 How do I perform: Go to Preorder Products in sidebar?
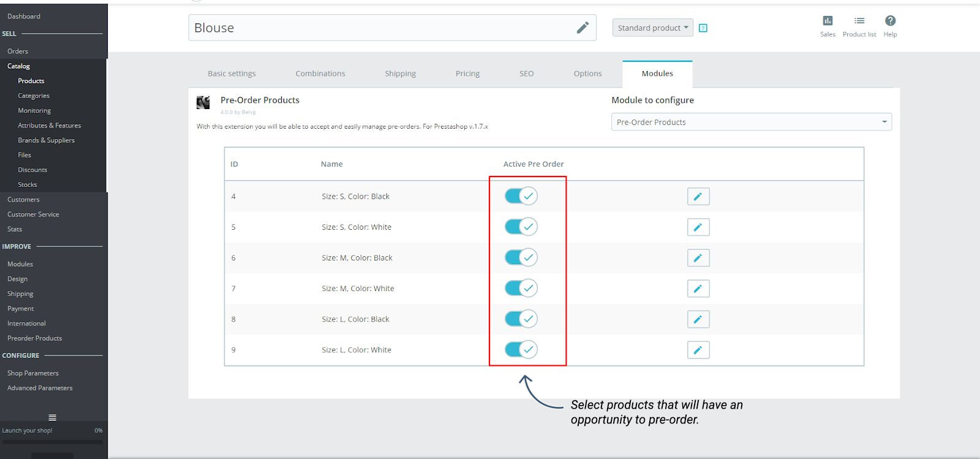tap(34, 338)
